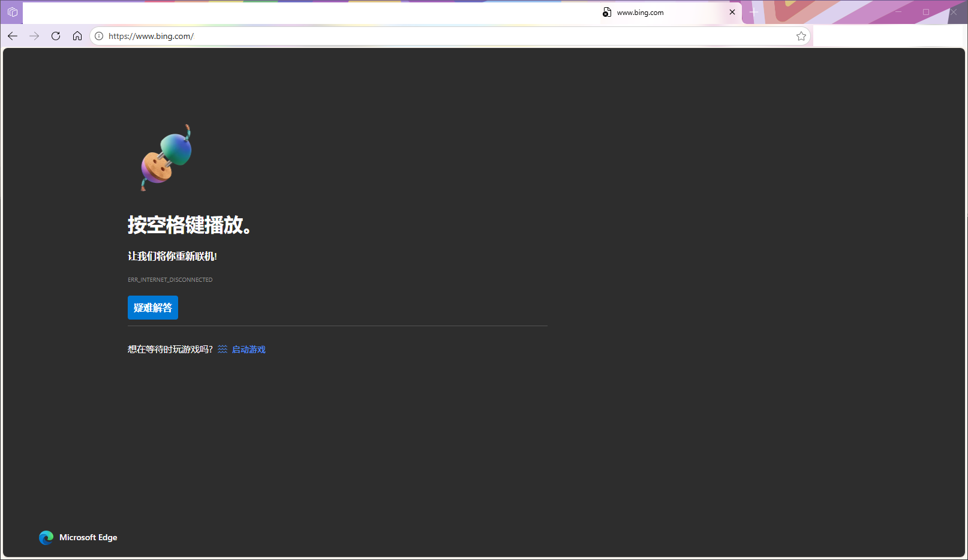The width and height of the screenshot is (968, 560).
Task: Click the surf game waves icon
Action: pos(222,349)
